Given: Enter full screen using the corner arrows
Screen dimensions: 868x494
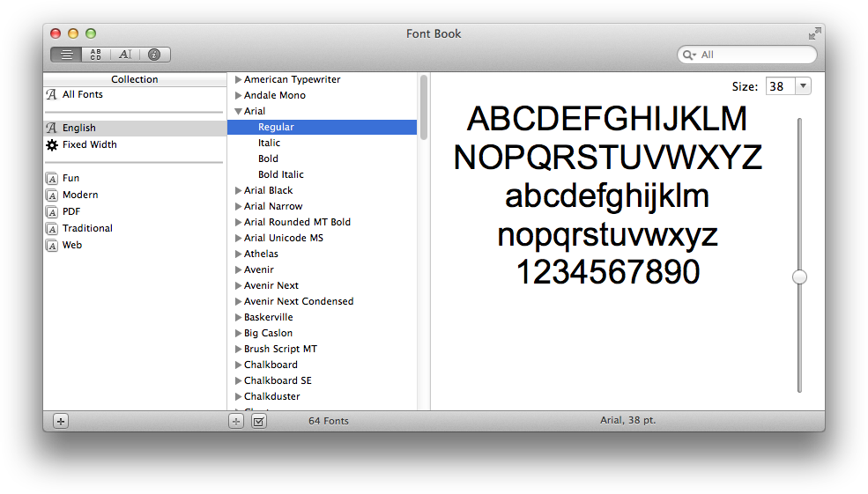Looking at the screenshot, I should pos(814,33).
